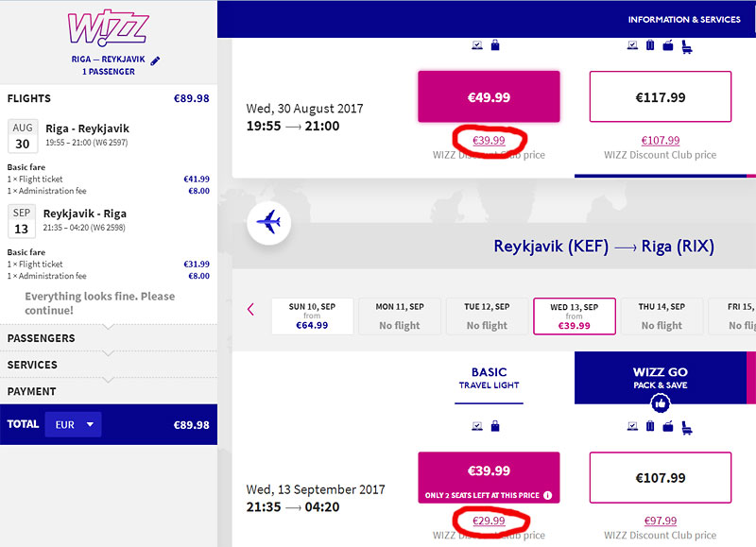Image resolution: width=756 pixels, height=547 pixels.
Task: Click the Wizz Air logo
Action: tap(108, 27)
